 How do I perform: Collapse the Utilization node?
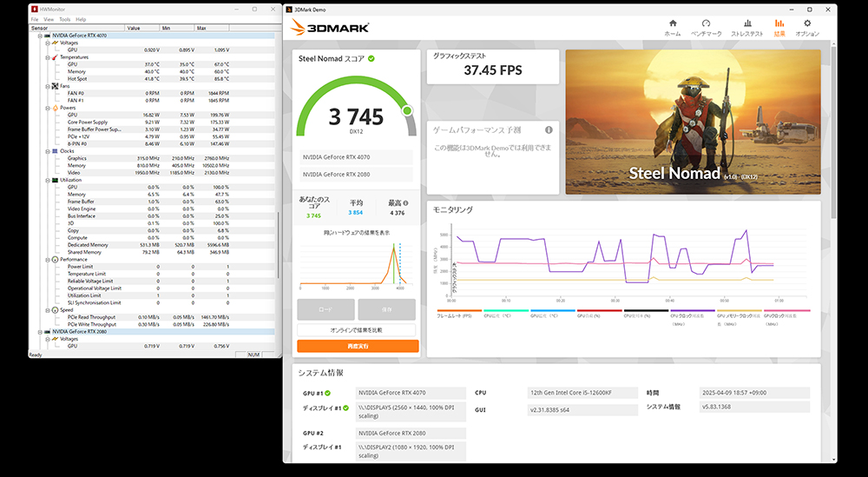coord(48,180)
